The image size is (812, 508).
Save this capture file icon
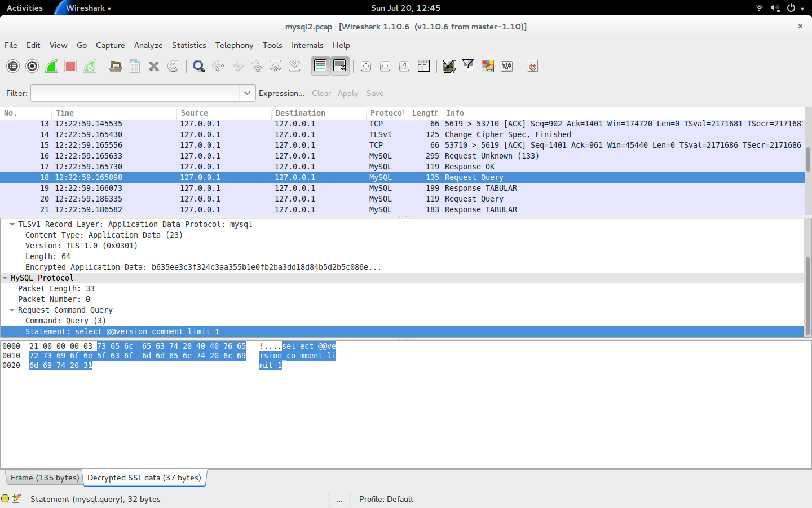135,66
